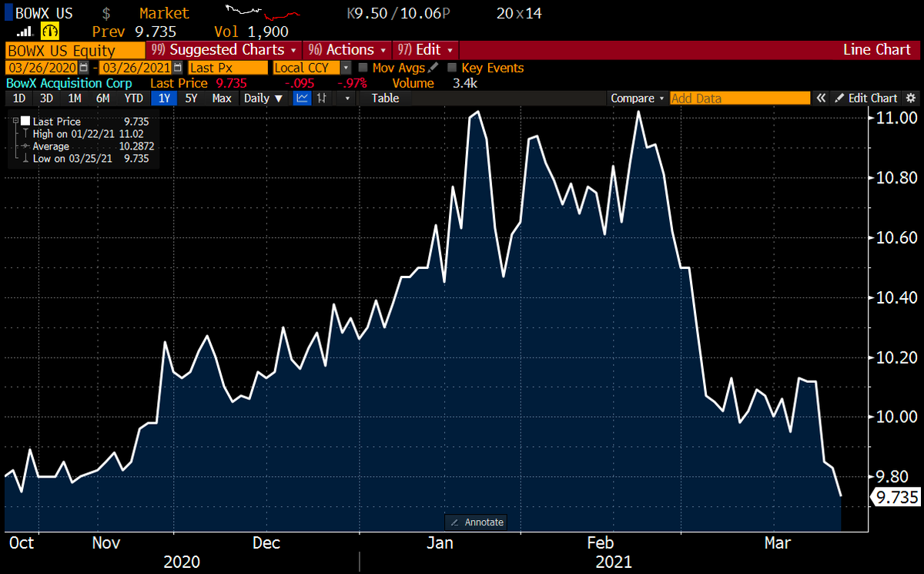The height and width of the screenshot is (574, 924).
Task: Open the Compare dropdown
Action: pos(638,98)
